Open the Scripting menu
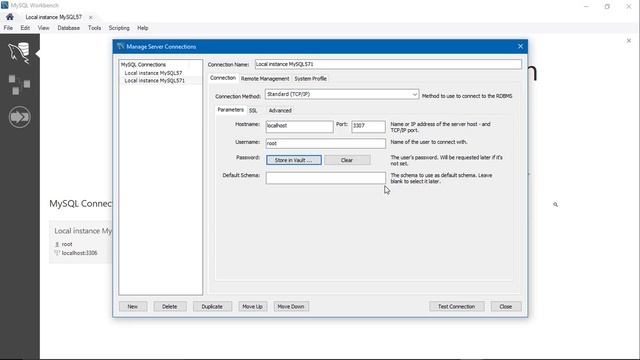The height and width of the screenshot is (360, 640). point(119,28)
